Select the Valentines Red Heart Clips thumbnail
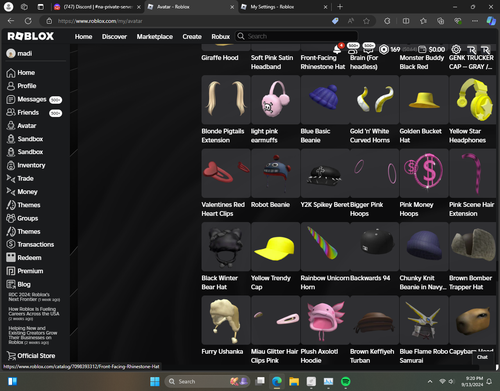The width and height of the screenshot is (500, 391). [x=226, y=173]
